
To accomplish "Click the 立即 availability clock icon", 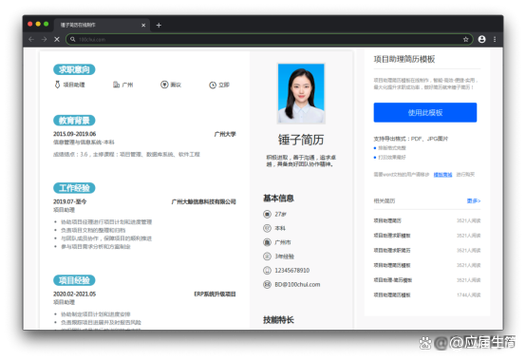I will (213, 85).
